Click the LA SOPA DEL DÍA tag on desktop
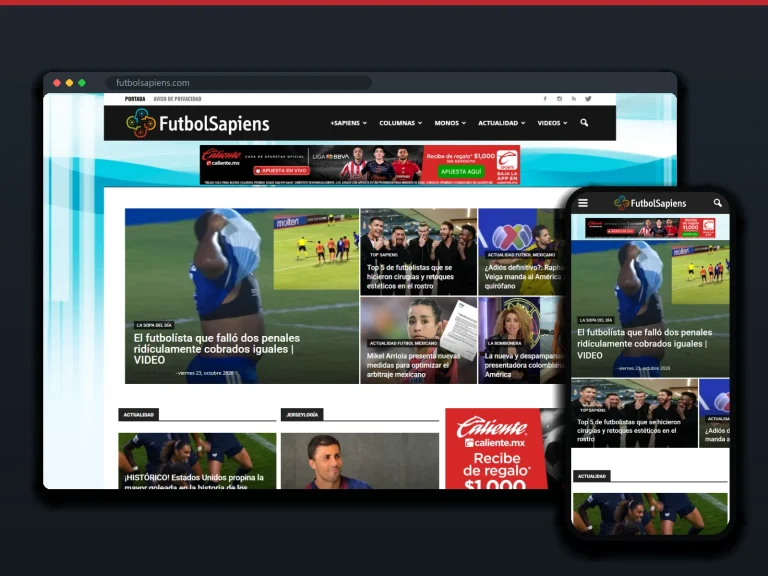768x576 pixels. [154, 325]
